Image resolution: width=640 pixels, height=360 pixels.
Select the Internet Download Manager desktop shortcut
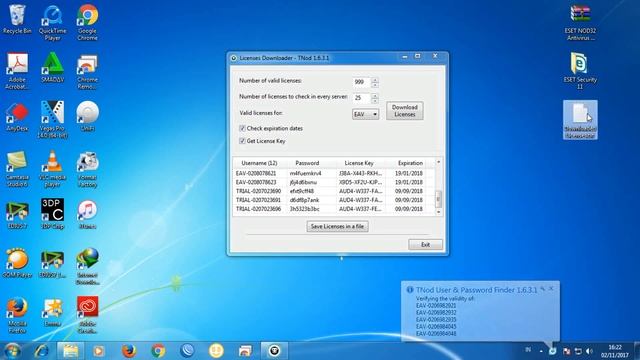[x=87, y=266]
